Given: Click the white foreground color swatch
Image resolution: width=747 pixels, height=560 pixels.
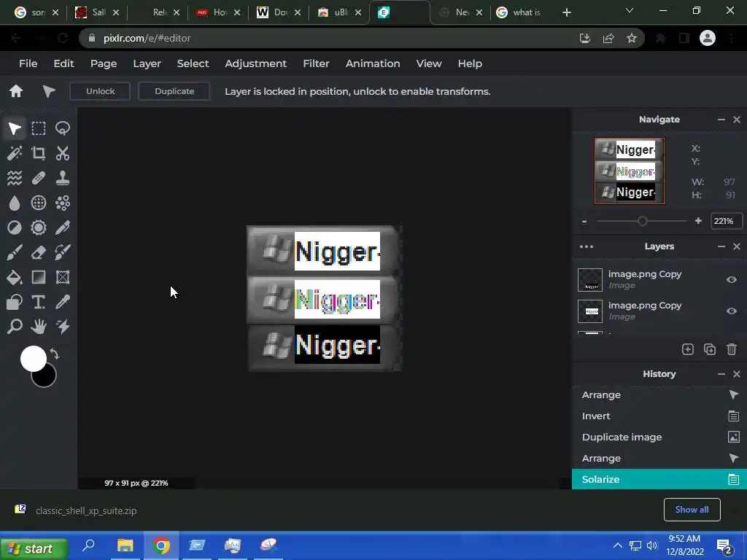Looking at the screenshot, I should tap(32, 358).
